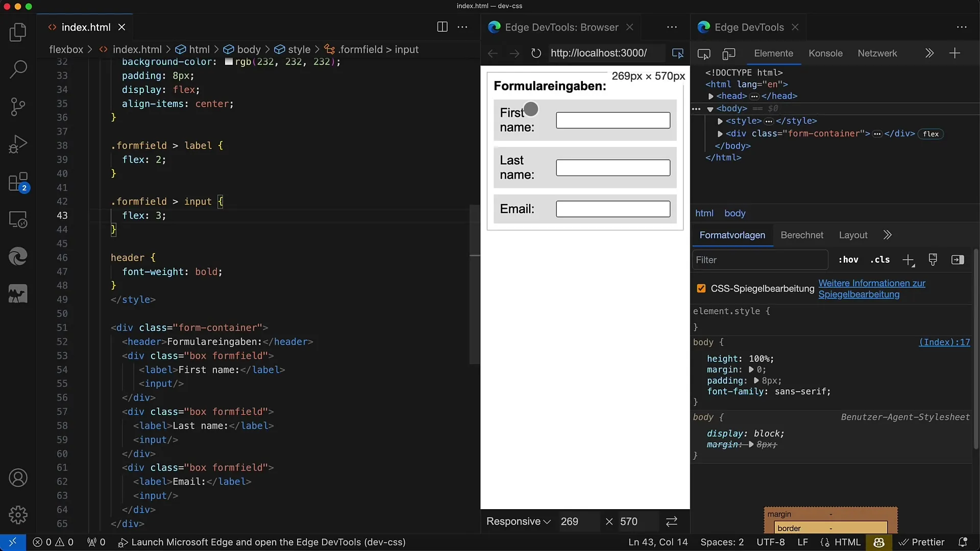Collapse the body element node
Viewport: 980px width, 551px height.
(x=710, y=109)
